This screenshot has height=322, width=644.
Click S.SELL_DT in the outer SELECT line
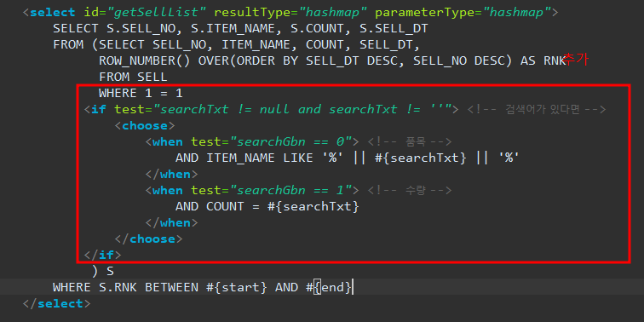click(394, 29)
